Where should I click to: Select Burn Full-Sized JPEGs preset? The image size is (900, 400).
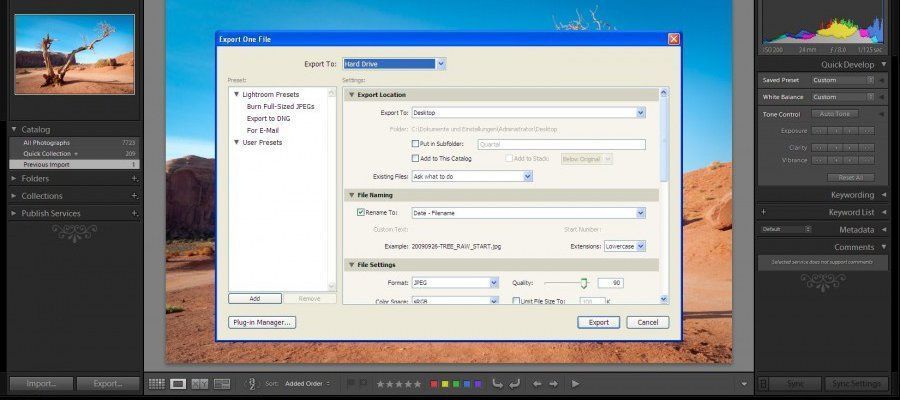281,106
